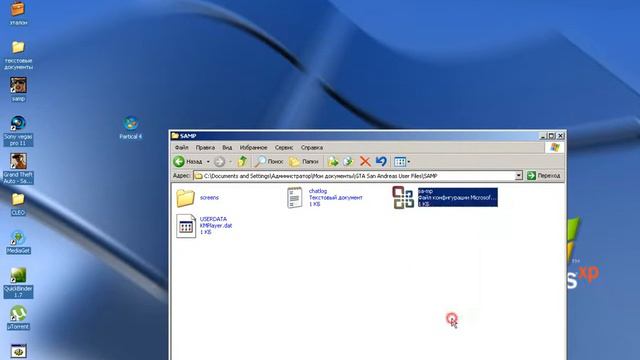
Task: Undo the last action with blue arrow
Action: pyautogui.click(x=381, y=162)
